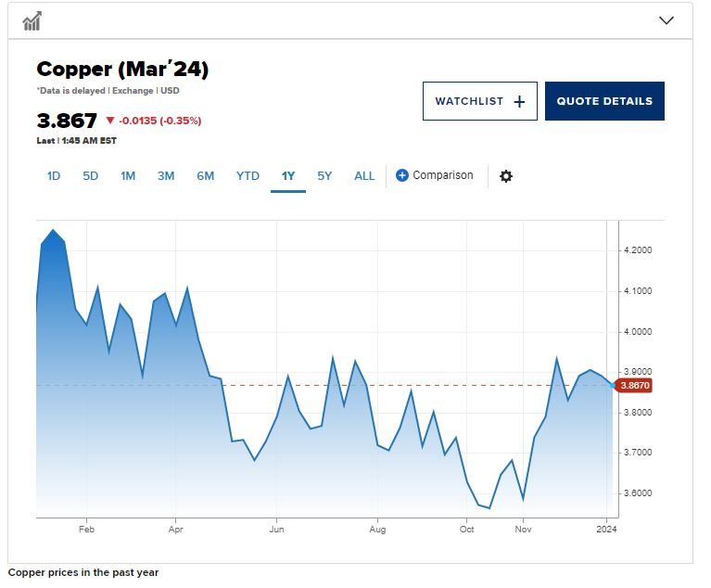
Task: Switch chart to 6M range
Action: pyautogui.click(x=205, y=175)
